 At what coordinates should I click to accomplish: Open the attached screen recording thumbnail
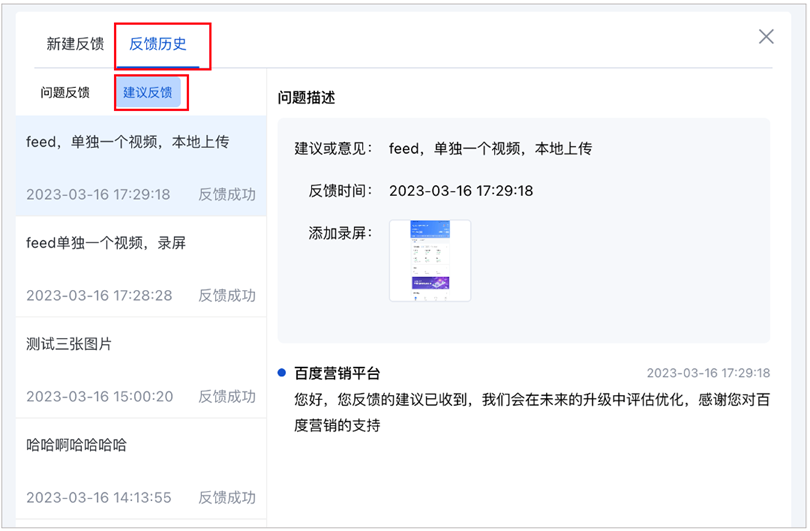[x=430, y=261]
